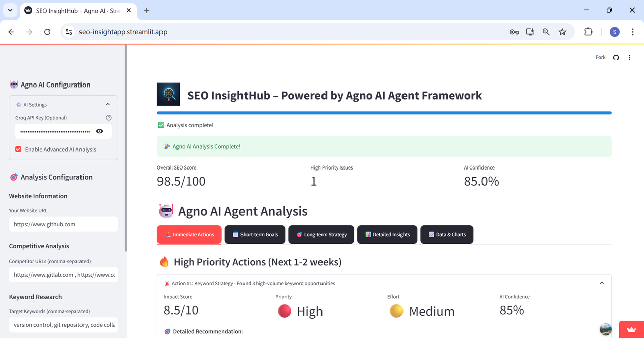The width and height of the screenshot is (644, 338).
Task: Install app icon in address bar
Action: 530,32
